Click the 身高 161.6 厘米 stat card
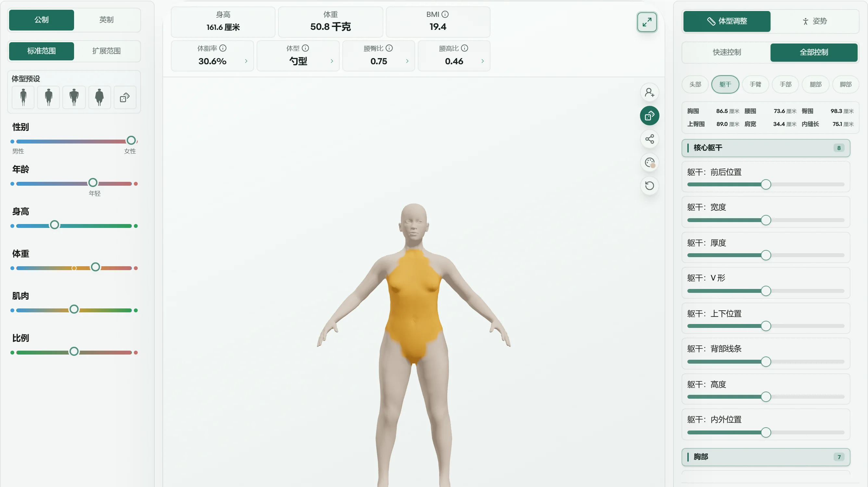Image resolution: width=868 pixels, height=487 pixels. click(x=223, y=22)
